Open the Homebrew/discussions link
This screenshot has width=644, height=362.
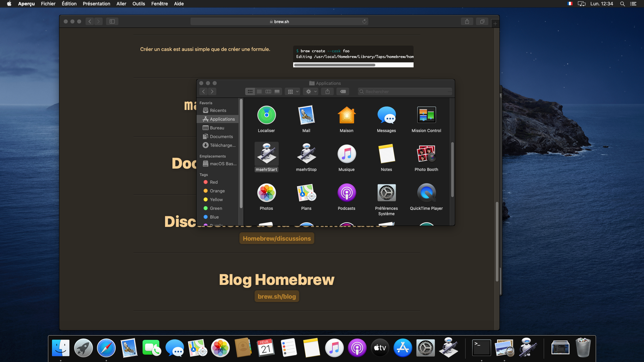point(277,238)
